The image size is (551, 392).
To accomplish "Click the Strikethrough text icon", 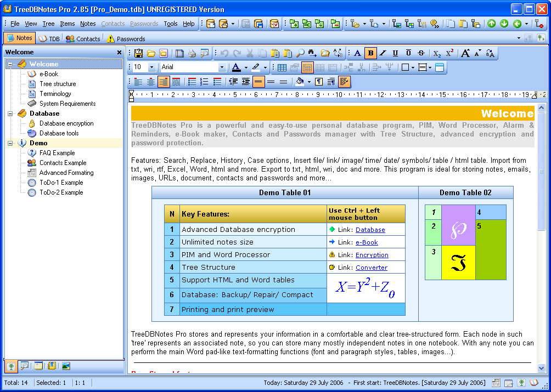I will coord(421,53).
